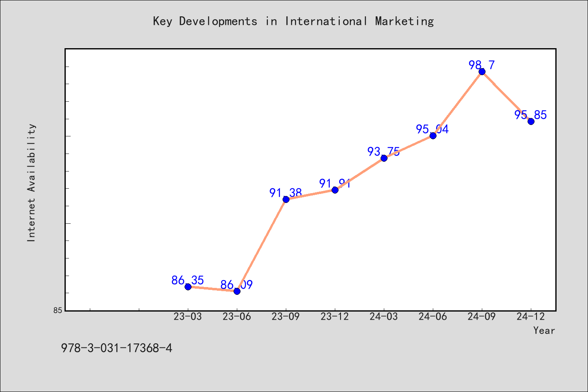Click the 978-3-031-17368-4 footer text

click(x=116, y=348)
